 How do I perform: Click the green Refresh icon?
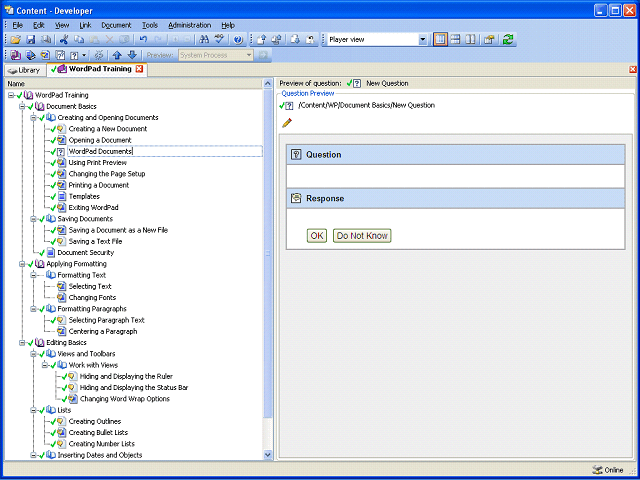[508, 40]
